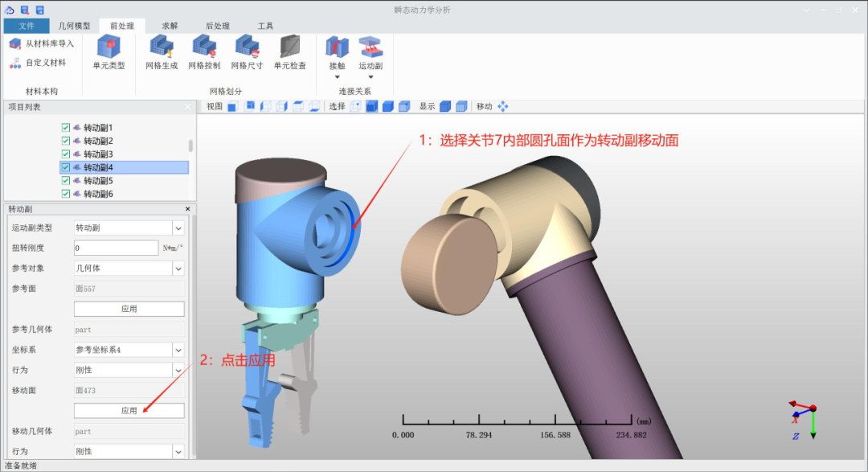Screen dimensions: 868x472
Task: Click the 参考几何体 field showing part
Action: [x=129, y=330]
